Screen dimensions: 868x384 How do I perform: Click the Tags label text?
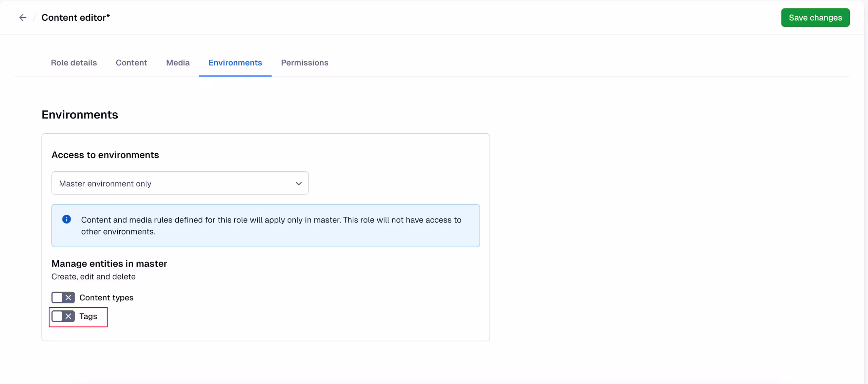click(x=88, y=316)
